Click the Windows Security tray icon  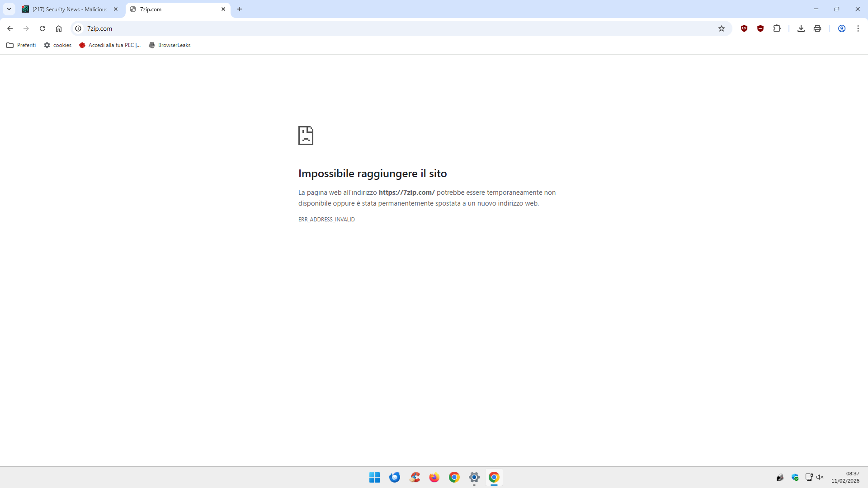tap(795, 477)
